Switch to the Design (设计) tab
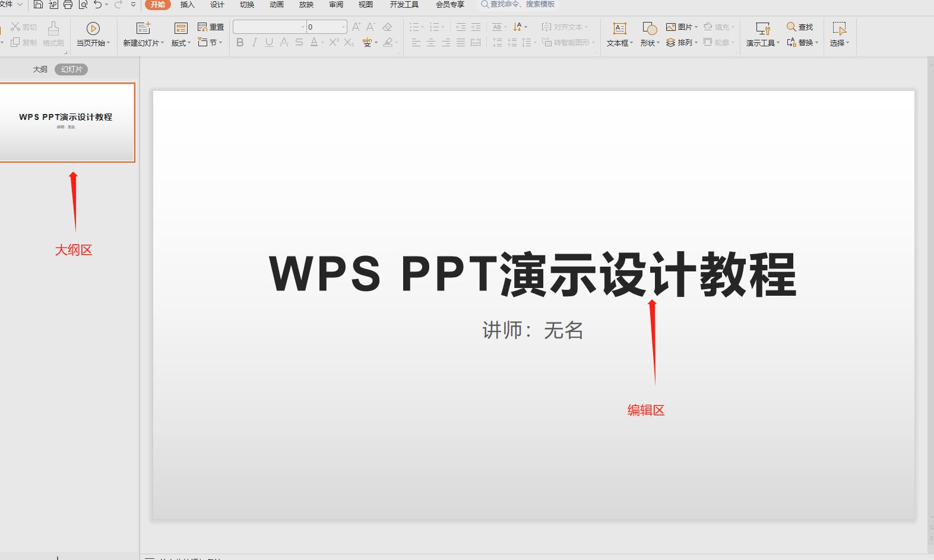 217,5
